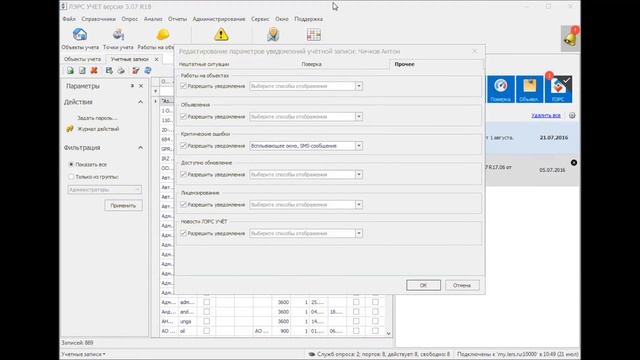Click the calendar grid toolbar icon
The width and height of the screenshot is (640, 360).
(x=313, y=35)
